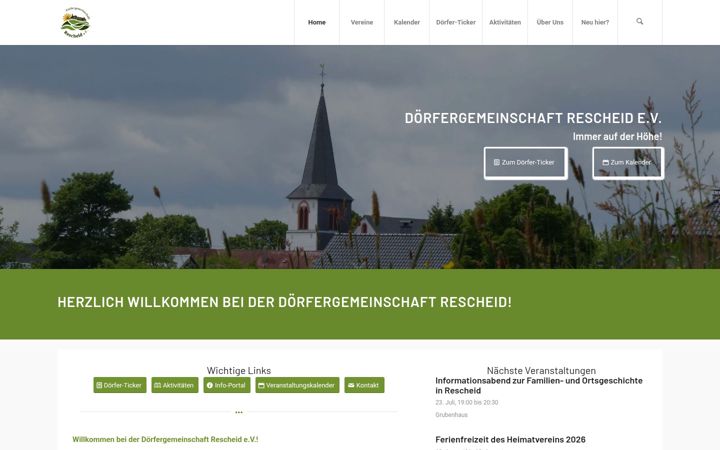The height and width of the screenshot is (450, 720).
Task: Click the Zum Dörfer-Ticker hero button
Action: click(526, 163)
